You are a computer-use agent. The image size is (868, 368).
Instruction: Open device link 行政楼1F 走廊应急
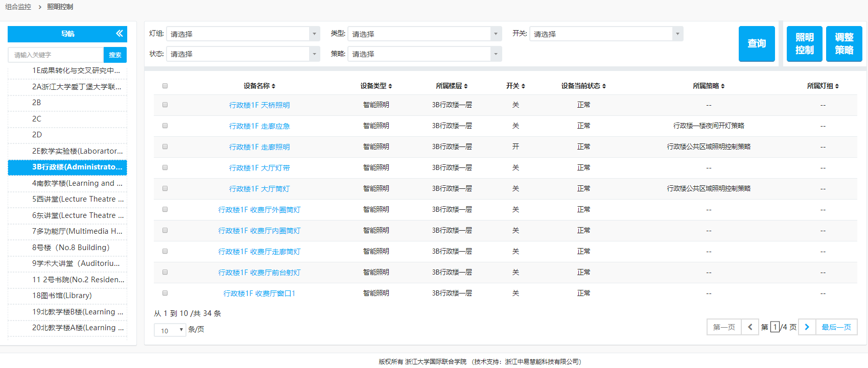[260, 126]
